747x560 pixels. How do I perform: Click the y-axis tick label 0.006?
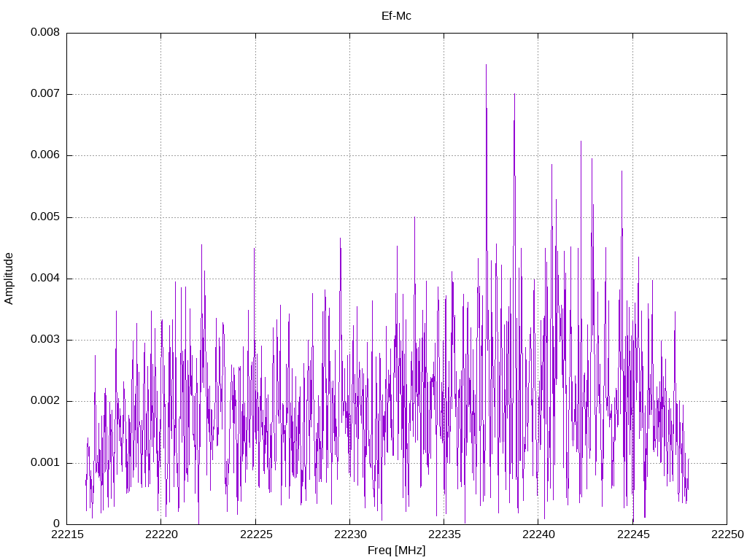45,155
